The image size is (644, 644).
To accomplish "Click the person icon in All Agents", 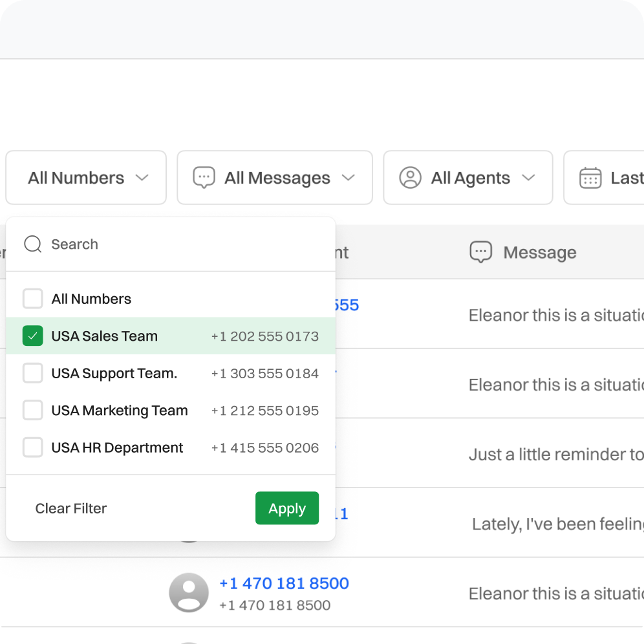I will pos(410,178).
